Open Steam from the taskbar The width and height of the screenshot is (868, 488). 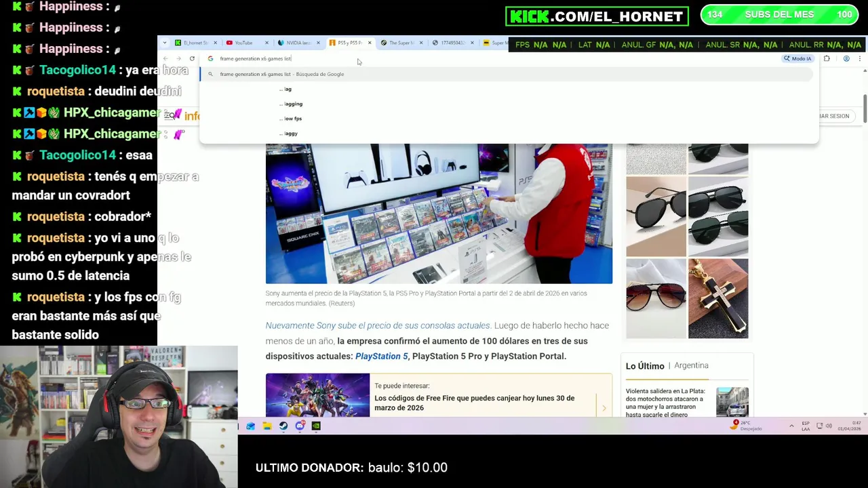tap(283, 426)
